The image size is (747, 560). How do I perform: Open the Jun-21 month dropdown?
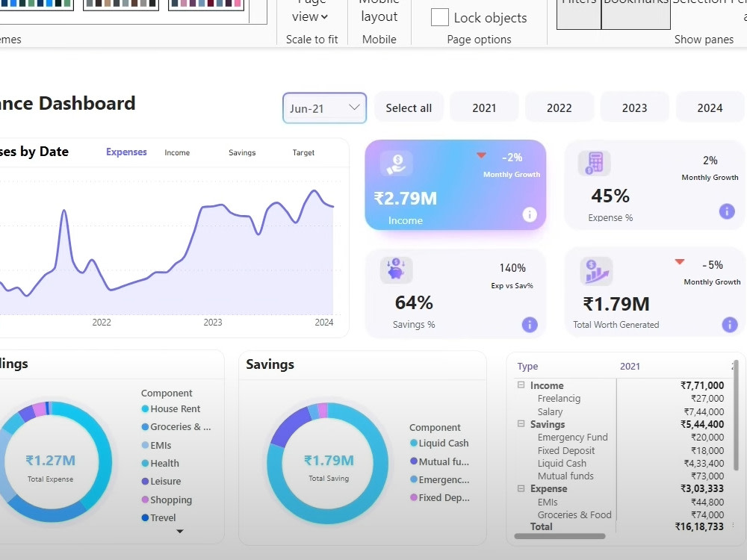pos(324,108)
